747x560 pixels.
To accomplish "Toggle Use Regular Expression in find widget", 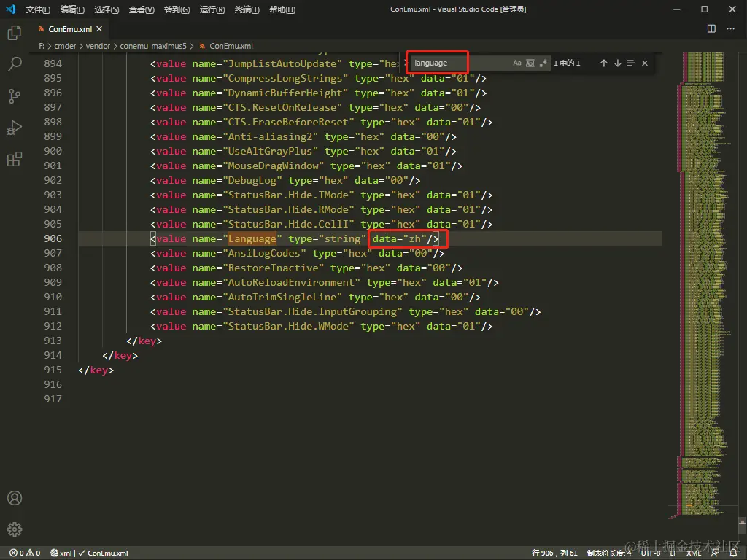I will coord(543,63).
